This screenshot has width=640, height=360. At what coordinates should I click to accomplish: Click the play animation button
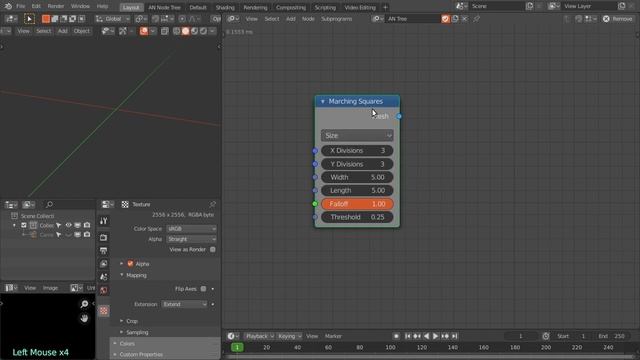(x=436, y=336)
